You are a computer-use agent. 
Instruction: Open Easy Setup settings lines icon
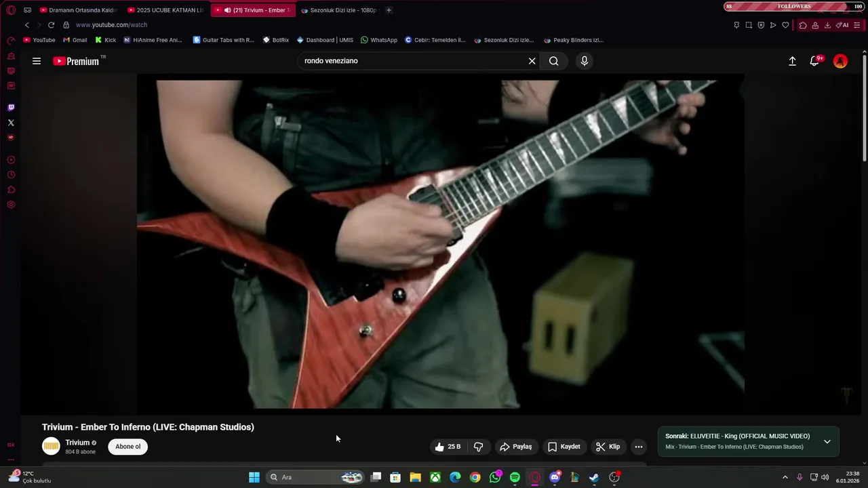tap(857, 25)
